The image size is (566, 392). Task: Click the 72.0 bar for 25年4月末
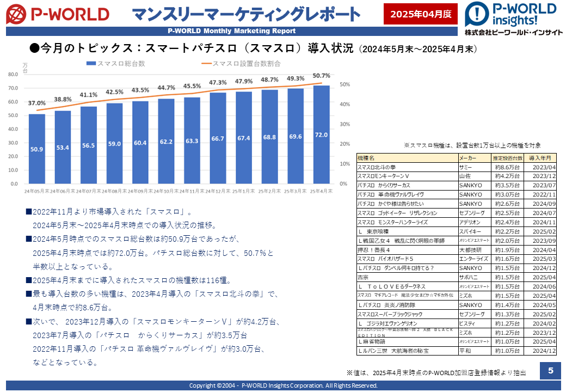(x=321, y=134)
